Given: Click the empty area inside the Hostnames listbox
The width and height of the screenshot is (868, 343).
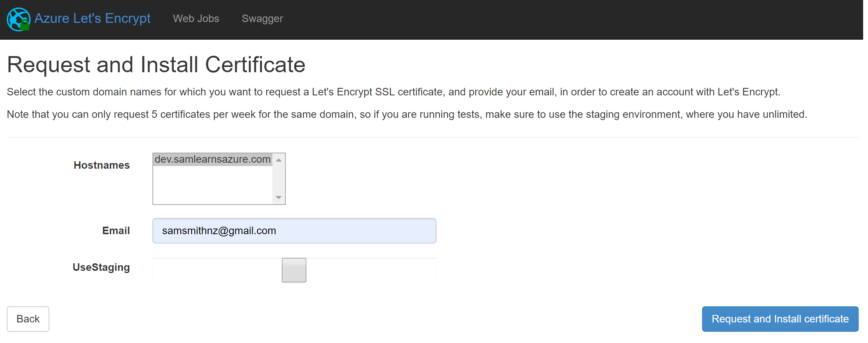Looking at the screenshot, I should (x=212, y=186).
